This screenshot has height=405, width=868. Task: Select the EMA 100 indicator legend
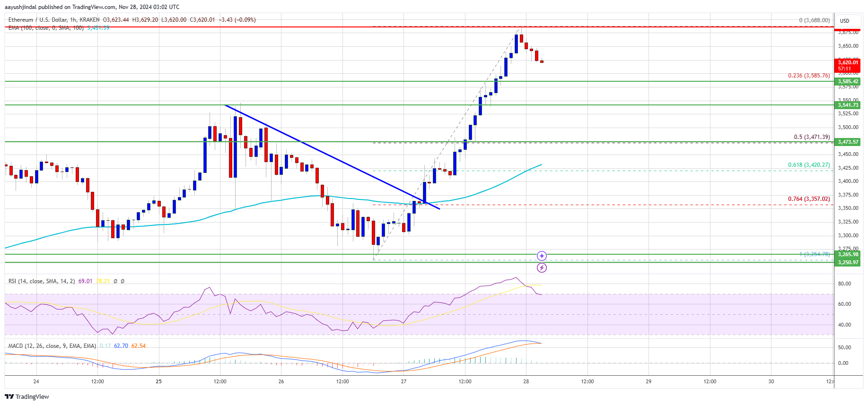(x=46, y=28)
